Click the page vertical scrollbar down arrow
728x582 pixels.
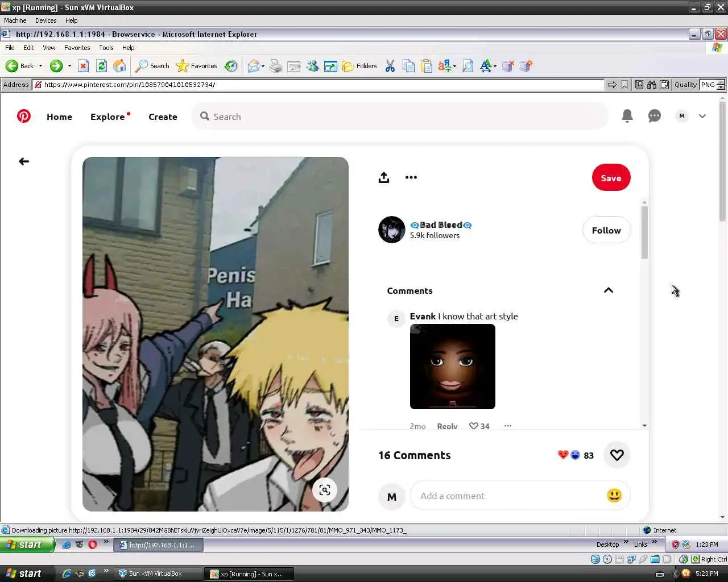point(722,517)
